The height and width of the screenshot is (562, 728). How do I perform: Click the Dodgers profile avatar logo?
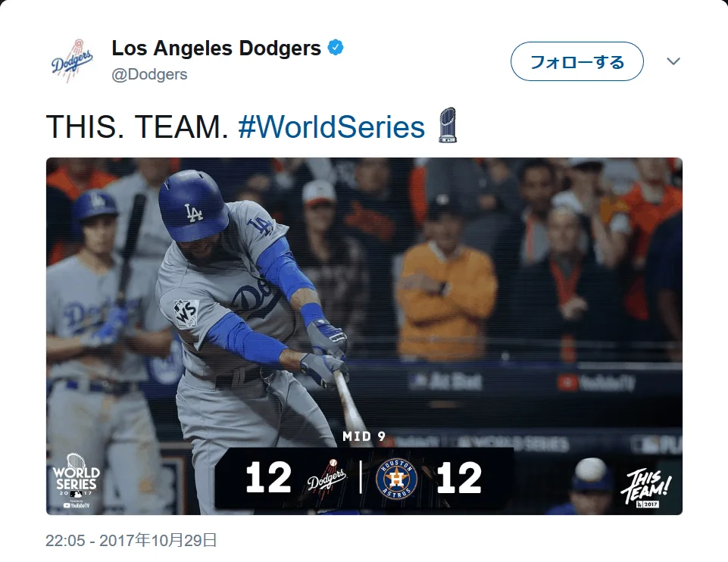(72, 61)
